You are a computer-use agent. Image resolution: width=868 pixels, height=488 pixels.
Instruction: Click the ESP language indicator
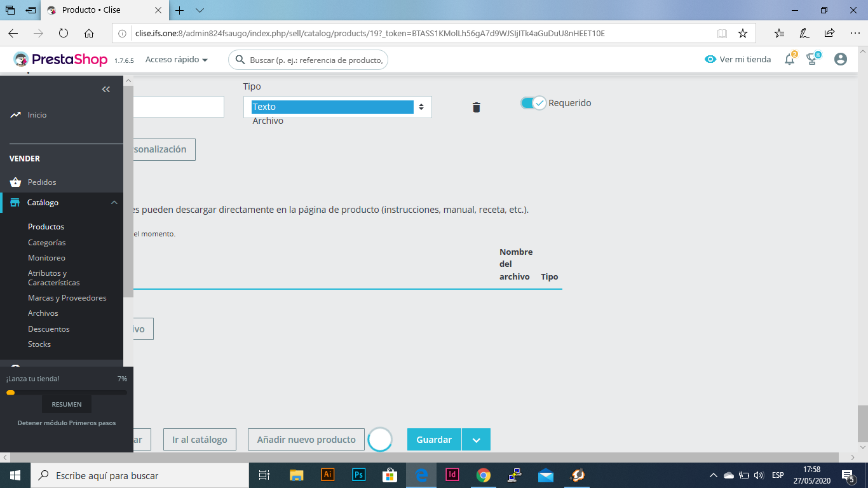(x=778, y=475)
